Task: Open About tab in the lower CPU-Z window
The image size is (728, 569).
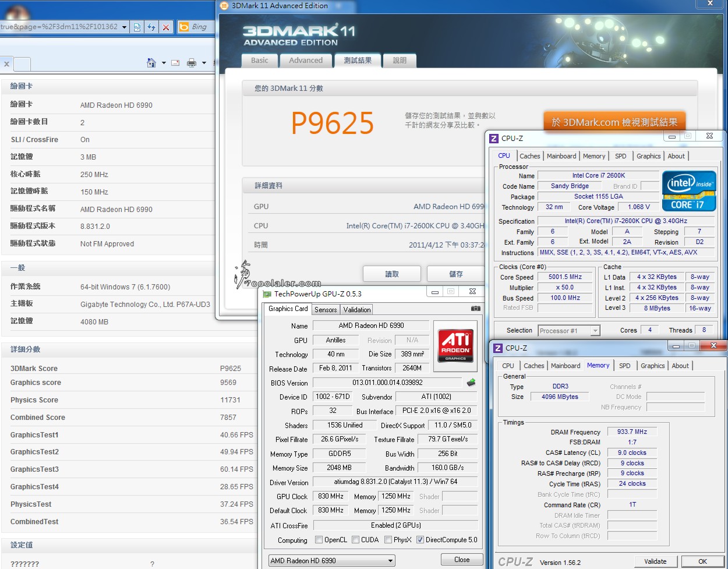Action: pyautogui.click(x=680, y=366)
